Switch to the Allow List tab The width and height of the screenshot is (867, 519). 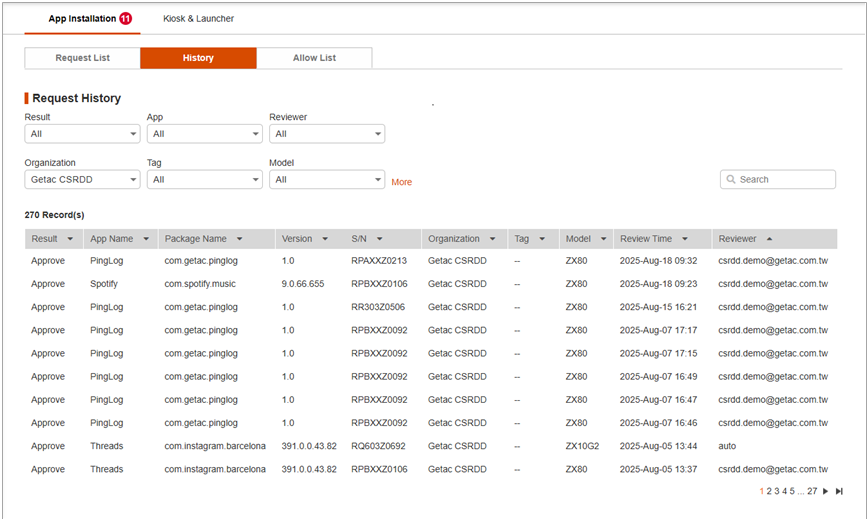point(314,58)
